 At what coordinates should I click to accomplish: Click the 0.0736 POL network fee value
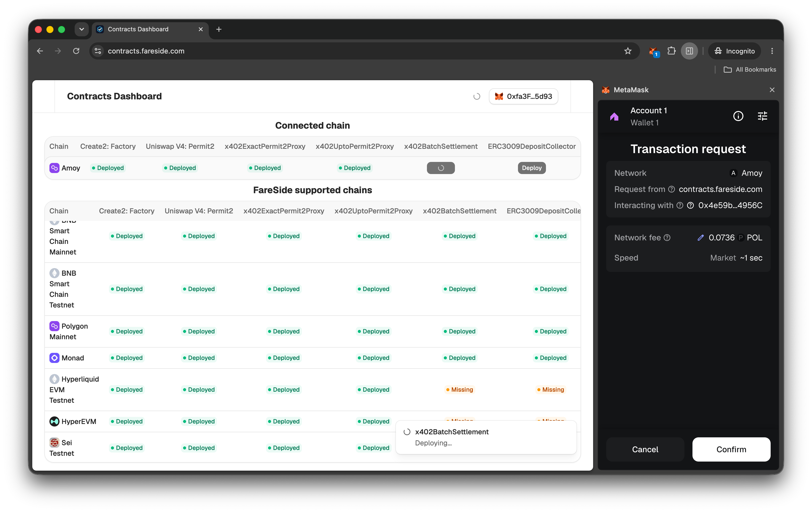coord(735,237)
